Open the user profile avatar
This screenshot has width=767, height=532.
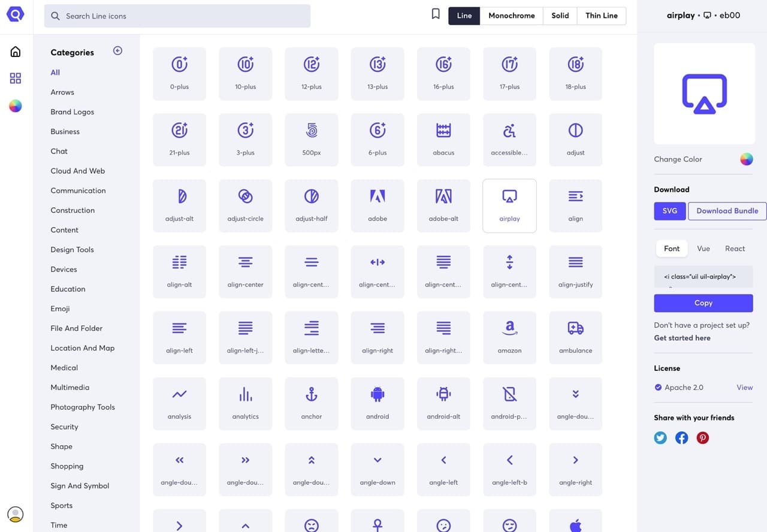click(x=16, y=514)
